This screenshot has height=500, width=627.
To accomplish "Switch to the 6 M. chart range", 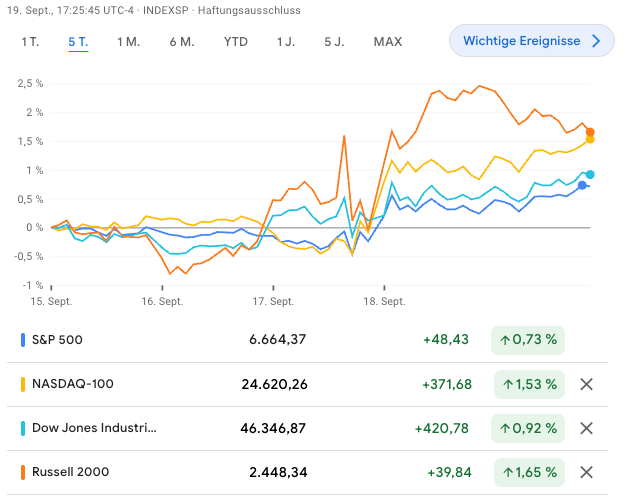I will pyautogui.click(x=181, y=42).
